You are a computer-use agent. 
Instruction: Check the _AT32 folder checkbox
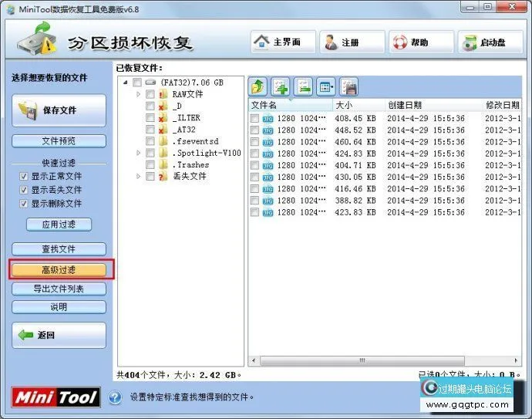(x=150, y=130)
